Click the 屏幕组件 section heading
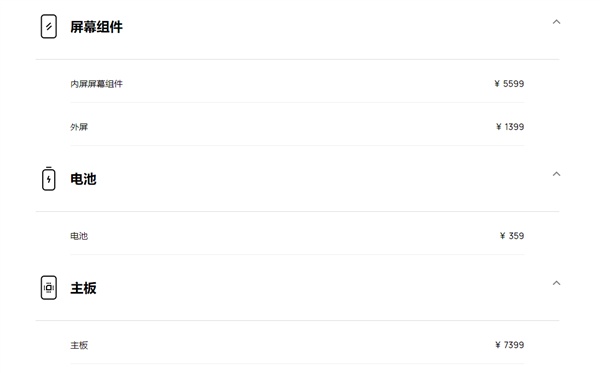The width and height of the screenshot is (600, 373). click(96, 27)
